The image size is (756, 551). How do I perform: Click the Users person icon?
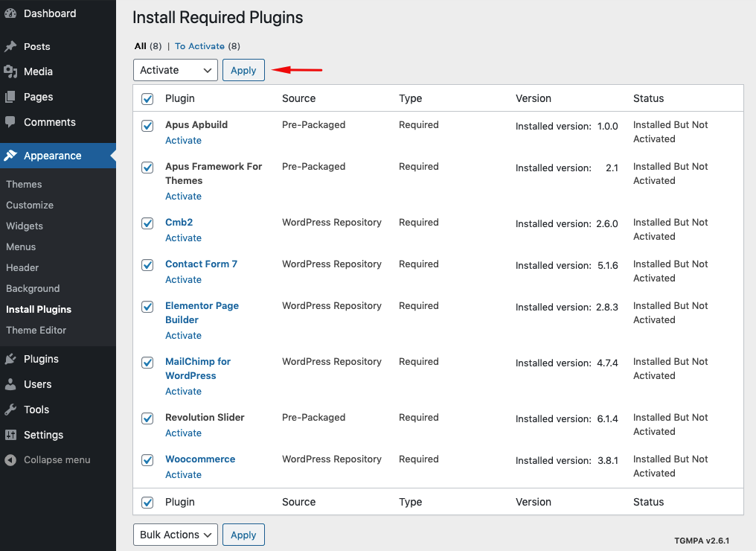tap(10, 384)
